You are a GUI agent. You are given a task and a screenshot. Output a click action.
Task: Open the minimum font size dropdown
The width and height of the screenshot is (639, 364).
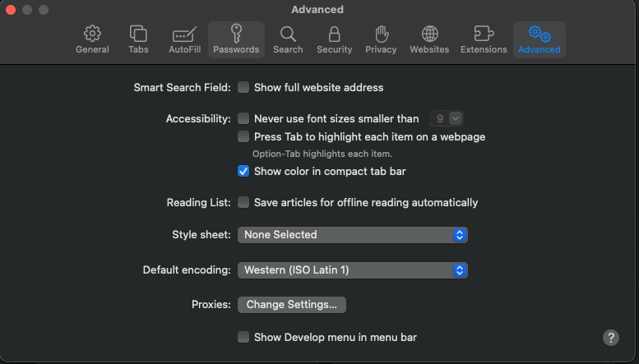coord(446,118)
